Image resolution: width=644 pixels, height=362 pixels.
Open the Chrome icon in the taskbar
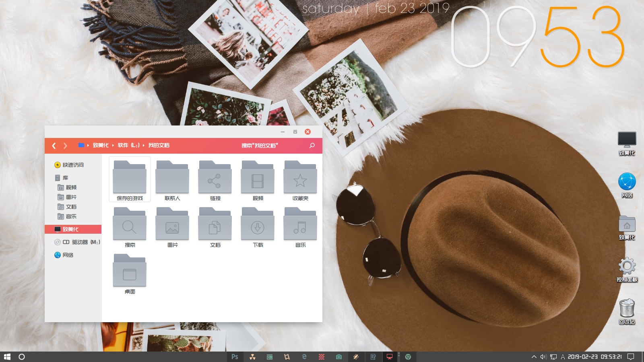tap(408, 357)
